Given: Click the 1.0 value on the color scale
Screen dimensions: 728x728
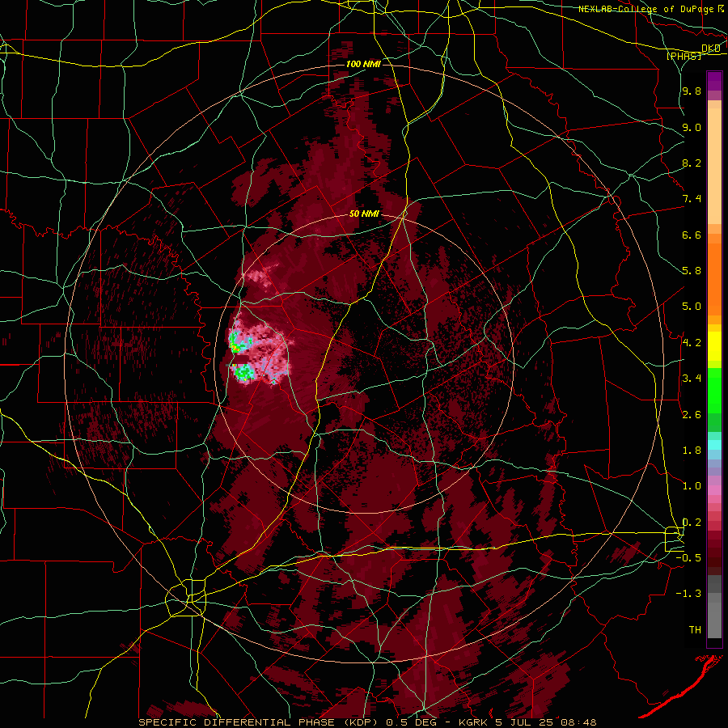Looking at the screenshot, I should click(x=692, y=486).
